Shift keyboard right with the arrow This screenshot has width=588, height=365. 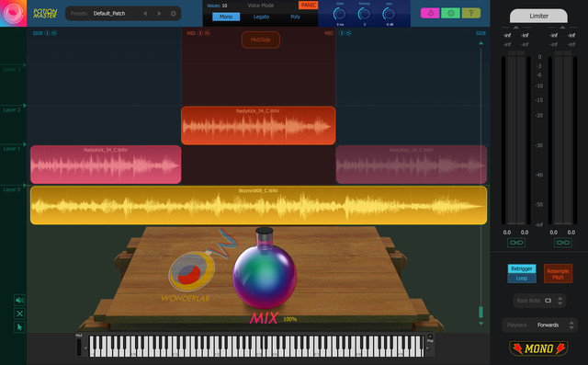tap(428, 348)
